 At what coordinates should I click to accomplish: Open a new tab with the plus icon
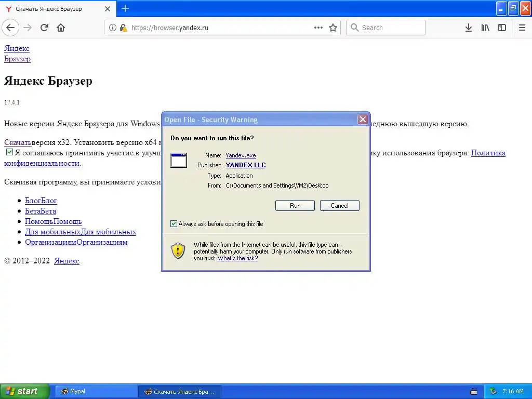(125, 8)
